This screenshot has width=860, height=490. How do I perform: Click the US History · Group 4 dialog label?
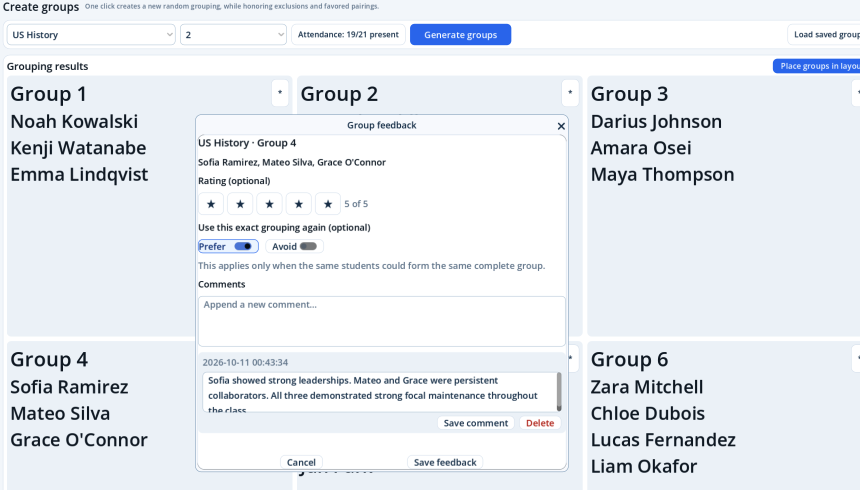coord(247,143)
